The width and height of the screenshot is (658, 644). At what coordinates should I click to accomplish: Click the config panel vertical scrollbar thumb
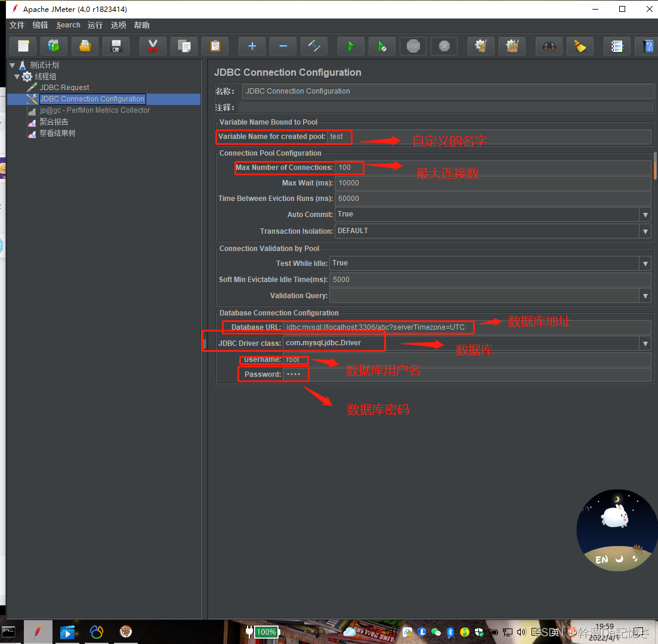point(655,166)
